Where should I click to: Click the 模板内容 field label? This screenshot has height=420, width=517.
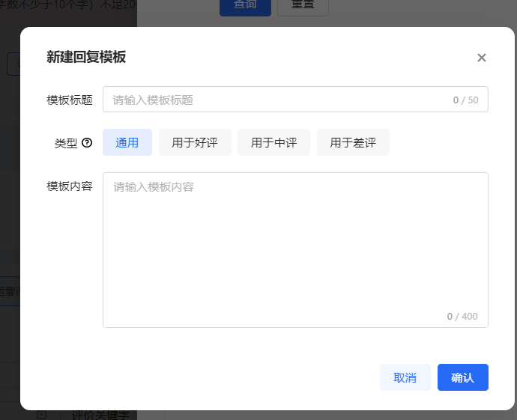(x=70, y=186)
